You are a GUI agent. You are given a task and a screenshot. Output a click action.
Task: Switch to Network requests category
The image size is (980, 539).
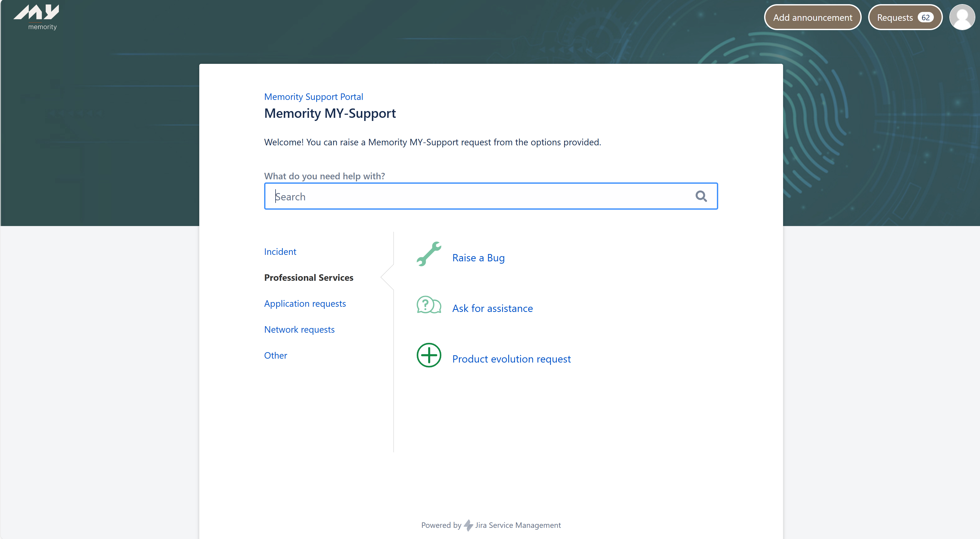[x=299, y=329]
